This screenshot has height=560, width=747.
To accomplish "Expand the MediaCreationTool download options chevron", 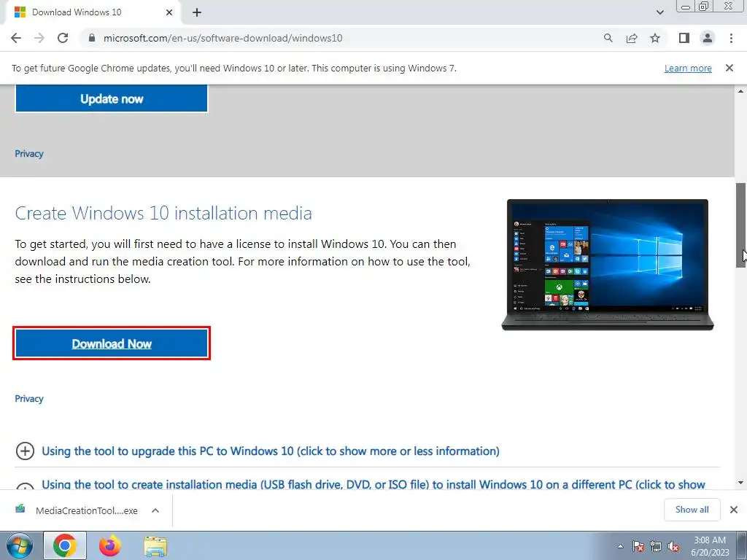I will coord(155,510).
